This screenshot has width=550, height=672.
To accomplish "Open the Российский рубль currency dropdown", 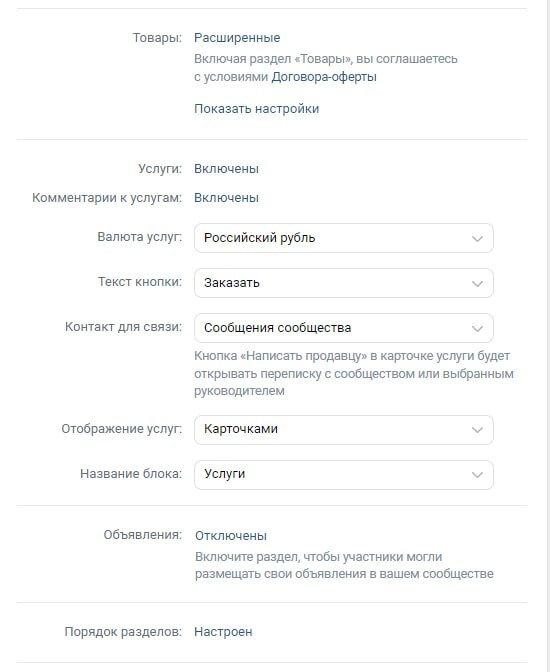I will tap(344, 238).
